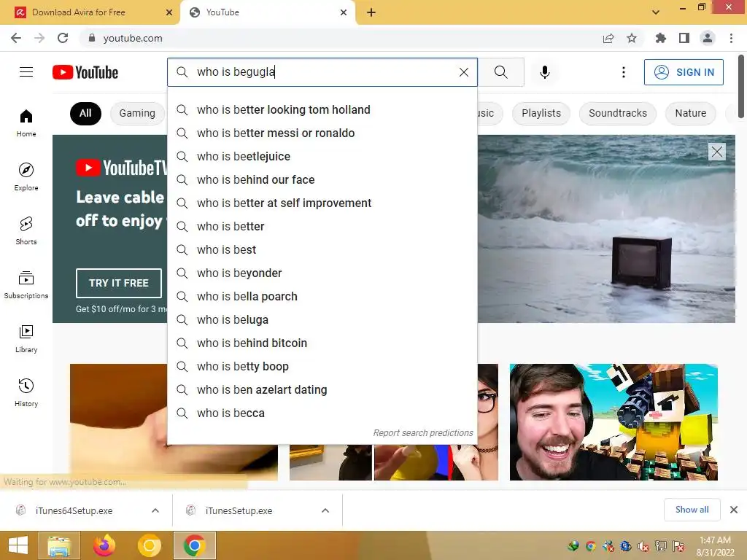This screenshot has width=747, height=560.
Task: Go to Home in the sidebar
Action: coord(26,122)
